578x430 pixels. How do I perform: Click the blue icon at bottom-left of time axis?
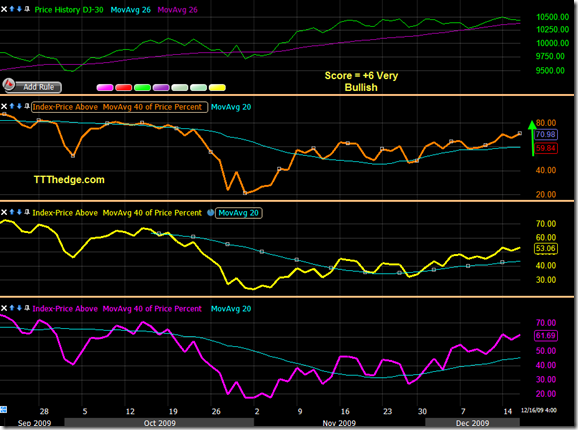[3, 409]
